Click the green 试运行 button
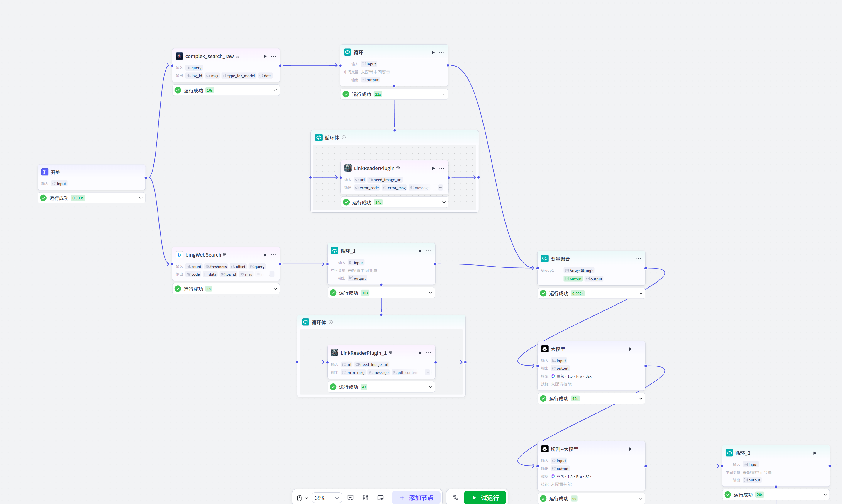842x504 pixels. pos(485,498)
